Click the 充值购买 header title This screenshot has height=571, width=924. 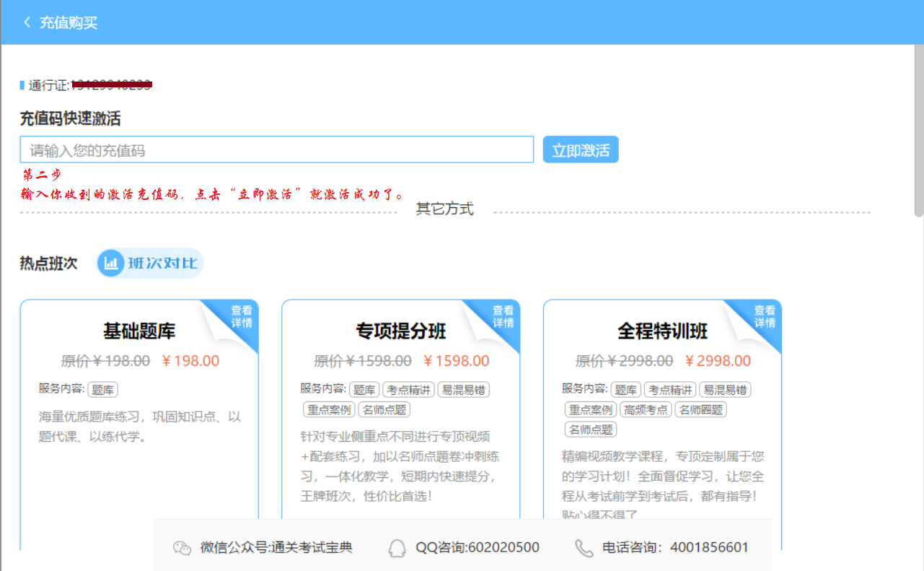tap(69, 22)
